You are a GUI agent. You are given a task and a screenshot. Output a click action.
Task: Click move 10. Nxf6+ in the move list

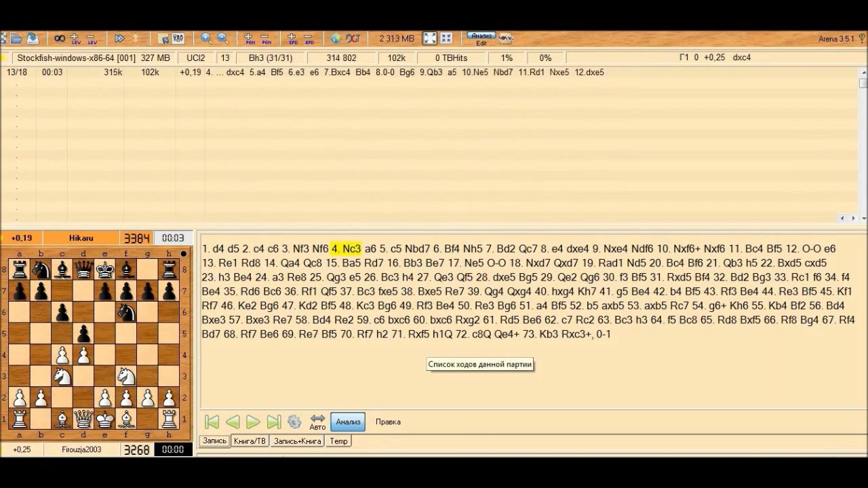coord(677,249)
